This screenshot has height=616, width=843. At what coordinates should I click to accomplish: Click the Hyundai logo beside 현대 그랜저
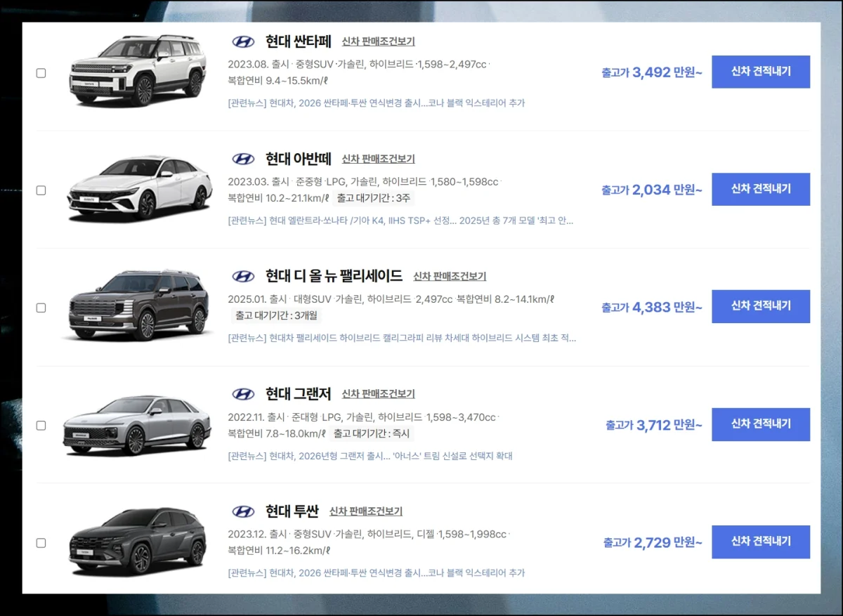point(243,393)
